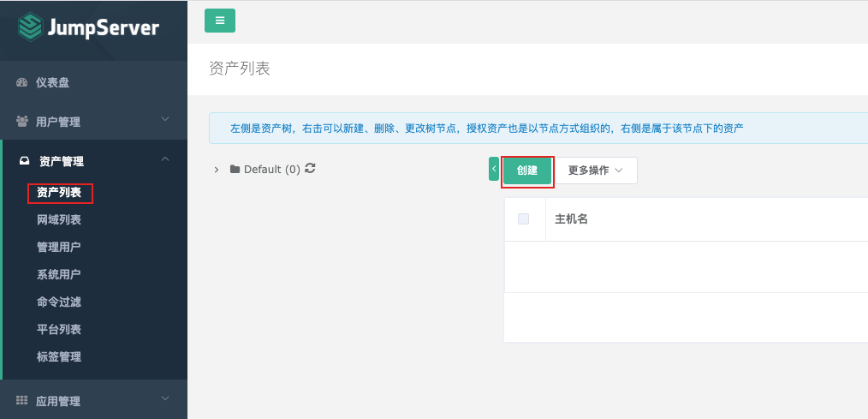Image resolution: width=868 pixels, height=419 pixels.
Task: Click the JumpServer logo
Action: (88, 27)
